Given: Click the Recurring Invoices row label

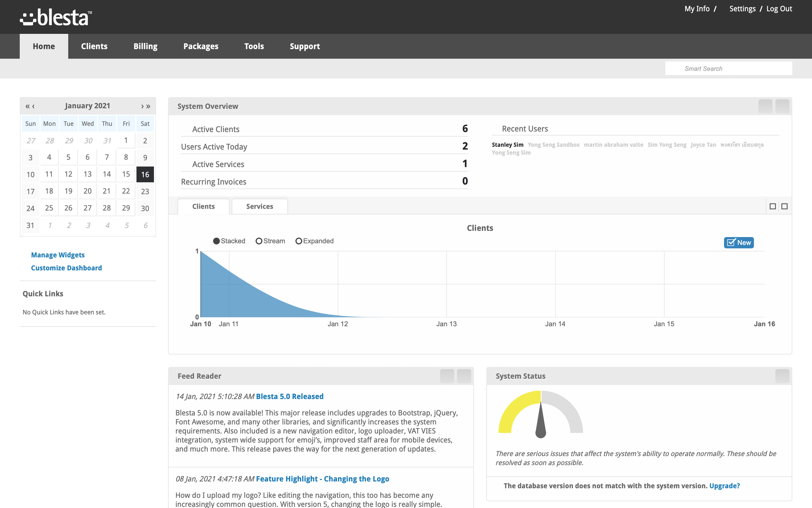Looking at the screenshot, I should tap(214, 182).
